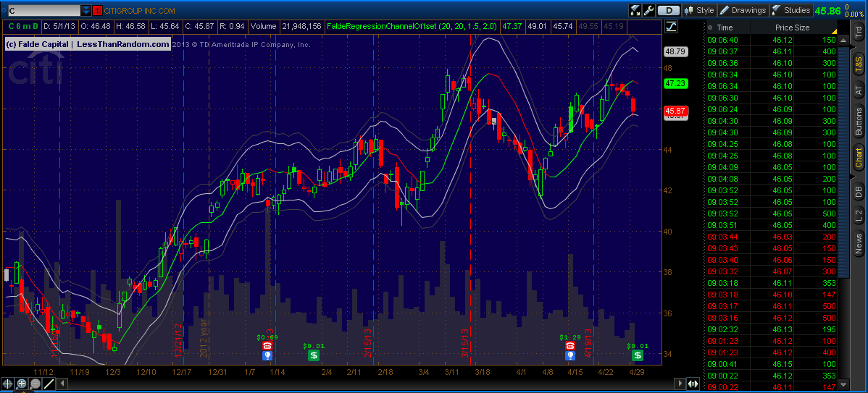Viewport: 868px width, 393px height.
Task: Click the 3/15/13 expiration marker line
Action: pos(470,199)
